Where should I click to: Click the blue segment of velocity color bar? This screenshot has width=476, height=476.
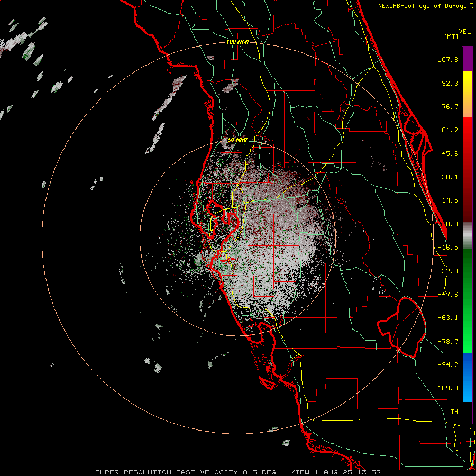point(467,377)
